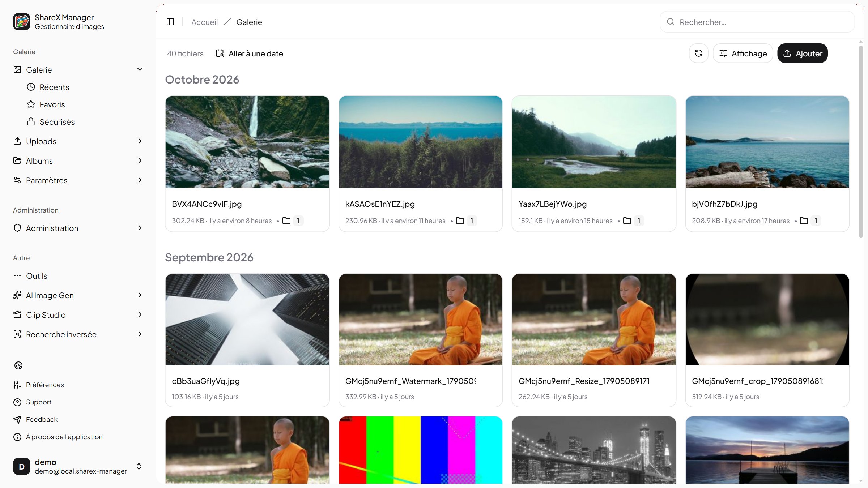Open the color bars test pattern thumbnail
The width and height of the screenshot is (868, 488).
click(421, 450)
